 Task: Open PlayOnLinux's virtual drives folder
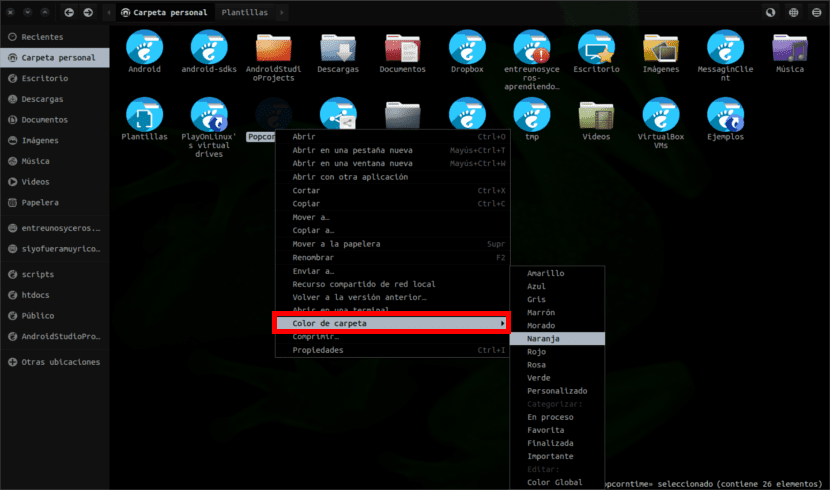click(209, 115)
